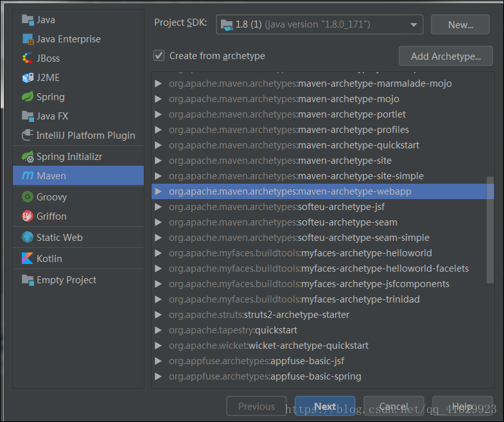The image size is (504, 422).
Task: Click the IntelliJ Platform Plugin icon
Action: click(28, 135)
